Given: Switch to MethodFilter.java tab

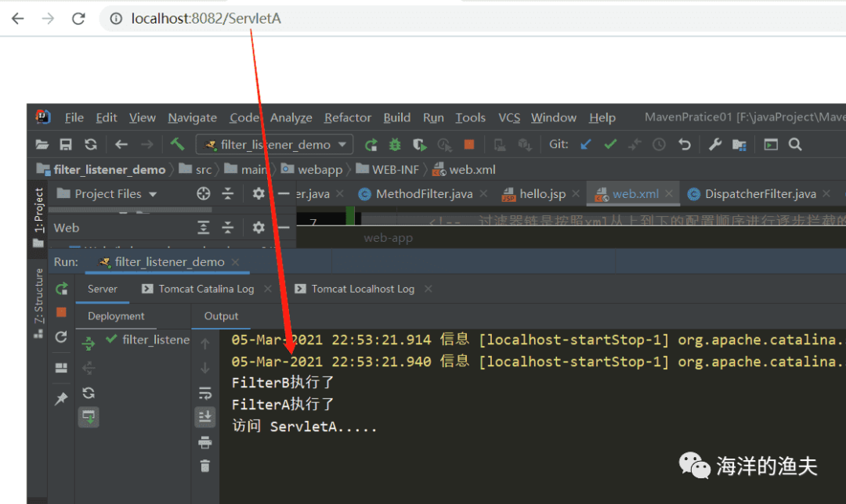Looking at the screenshot, I should (415, 193).
